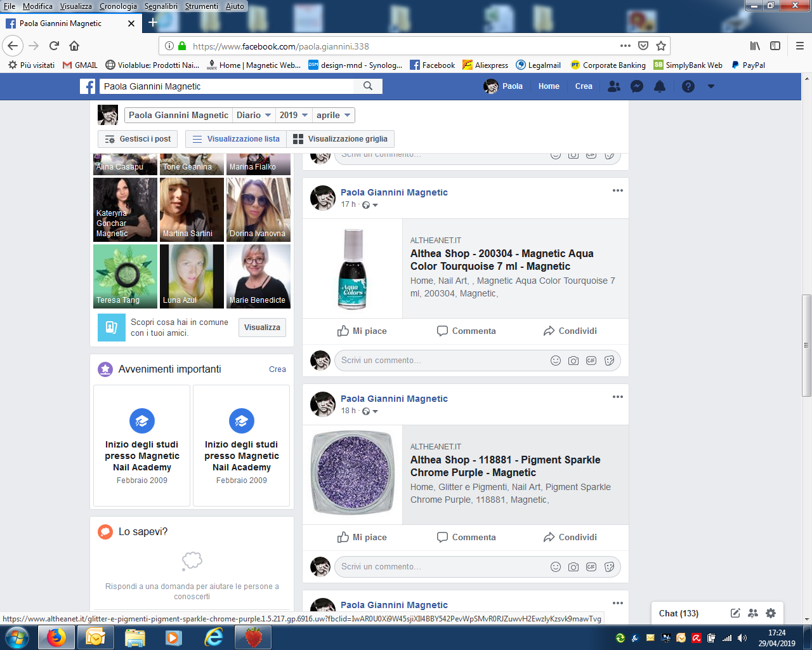Click the Visualizza button for friends in common

tap(262, 328)
